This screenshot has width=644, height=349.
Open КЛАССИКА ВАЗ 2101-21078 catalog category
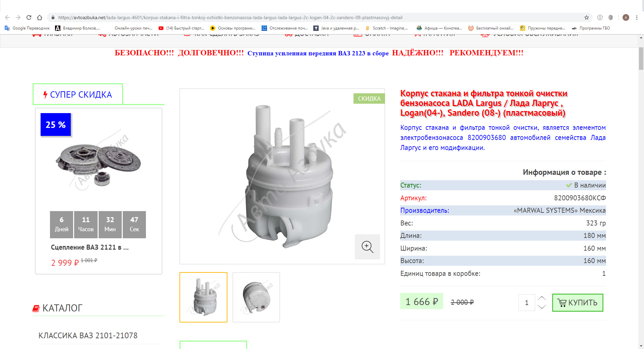88,336
